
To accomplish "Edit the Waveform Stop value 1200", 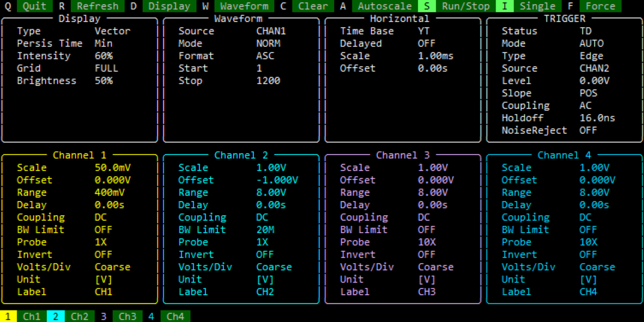I will tap(268, 80).
